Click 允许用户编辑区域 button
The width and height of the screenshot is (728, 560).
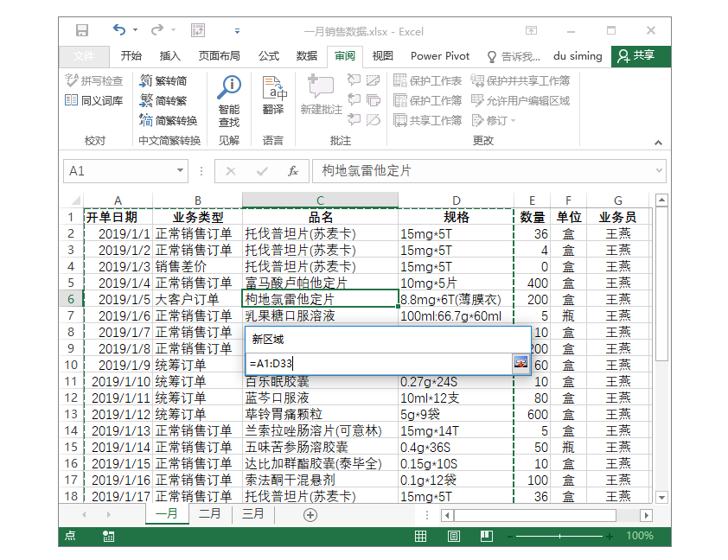pos(520,100)
